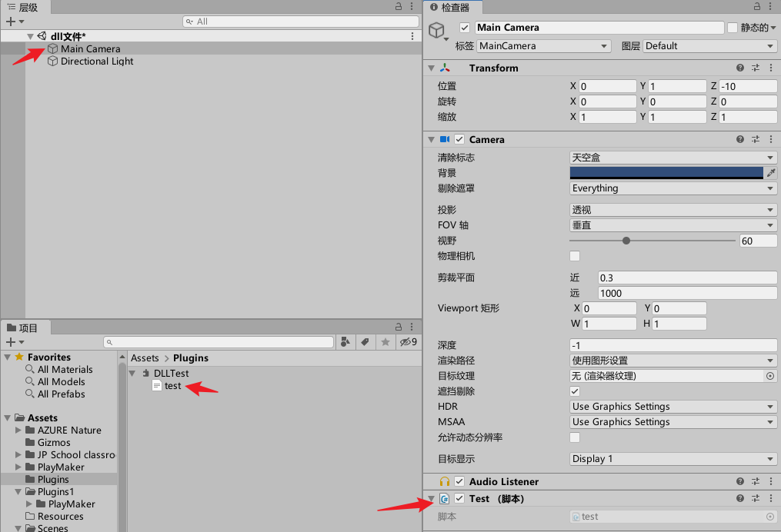Image resolution: width=781 pixels, height=532 pixels.
Task: Open the 图层 Default layer dropdown
Action: [x=709, y=46]
